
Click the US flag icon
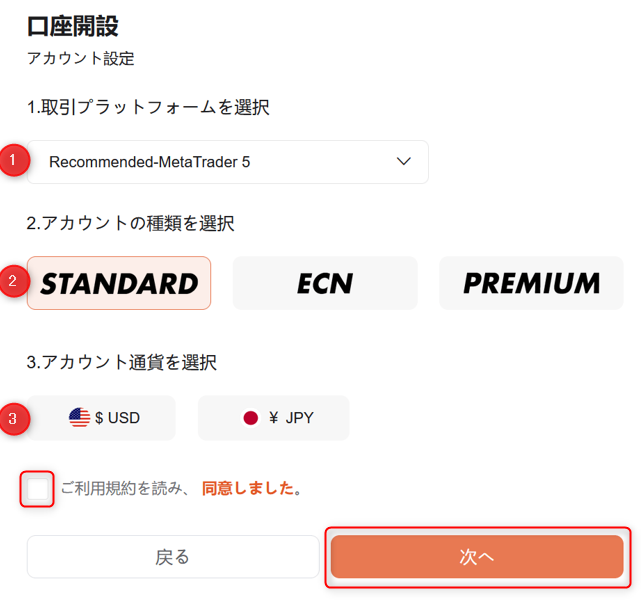[80, 418]
